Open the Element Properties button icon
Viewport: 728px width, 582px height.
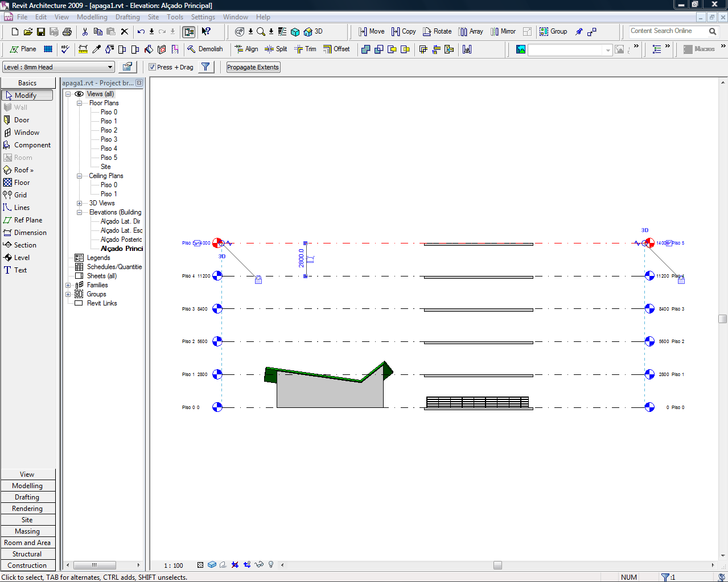point(127,67)
